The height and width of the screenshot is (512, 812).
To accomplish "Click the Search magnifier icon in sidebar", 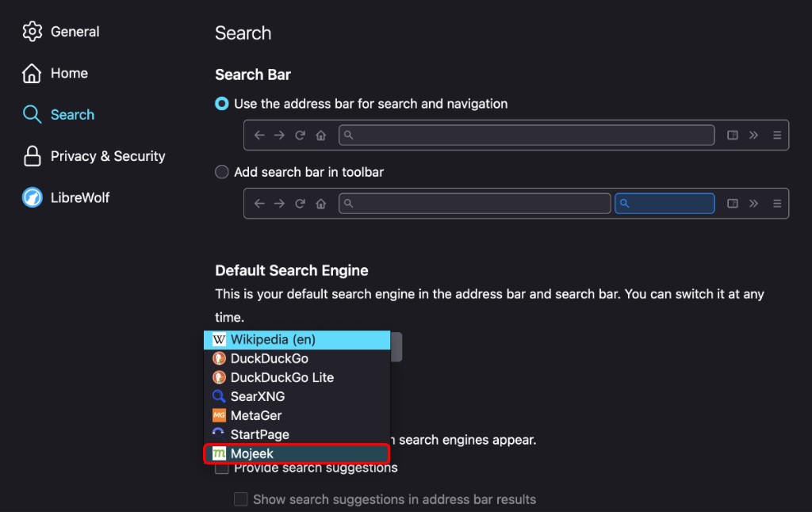I will pyautogui.click(x=32, y=114).
